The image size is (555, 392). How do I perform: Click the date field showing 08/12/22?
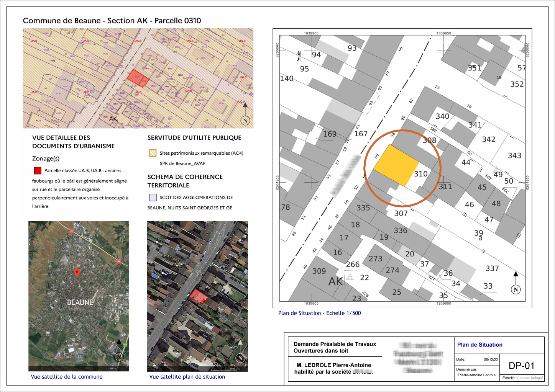point(491,359)
